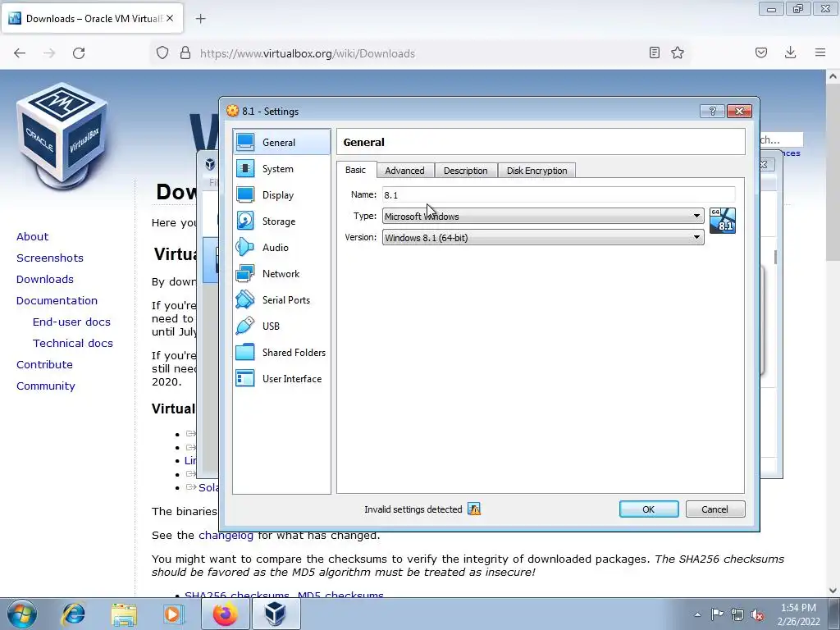Screen dimensions: 840x630
Task: Open the Documentation link
Action: (57, 300)
